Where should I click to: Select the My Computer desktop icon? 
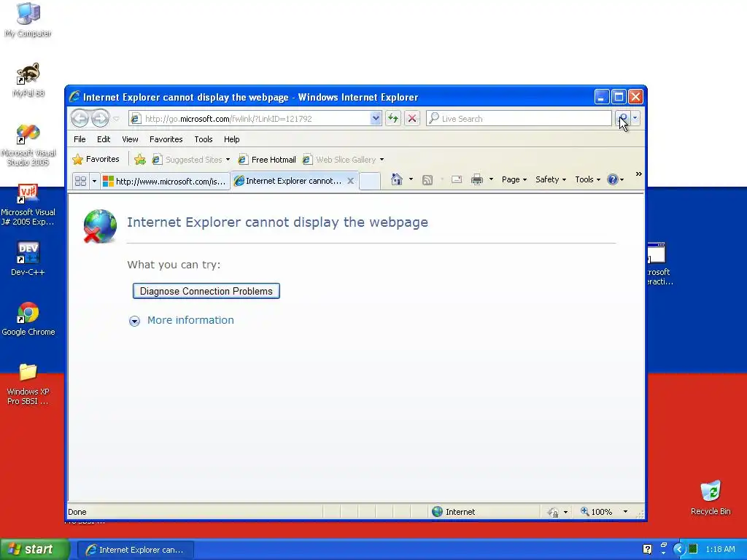28,20
